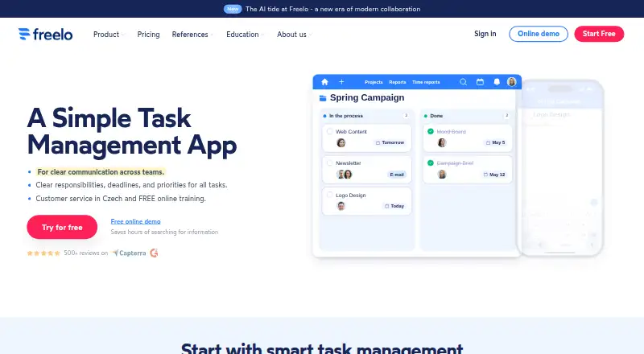The image size is (644, 354).
Task: Click assignee avatar on Web Content card
Action: click(341, 142)
